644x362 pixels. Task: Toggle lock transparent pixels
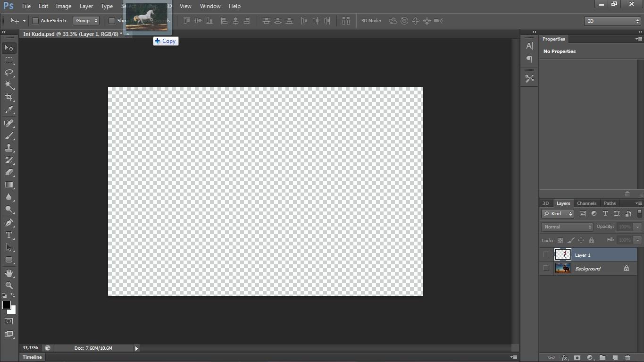(x=560, y=240)
